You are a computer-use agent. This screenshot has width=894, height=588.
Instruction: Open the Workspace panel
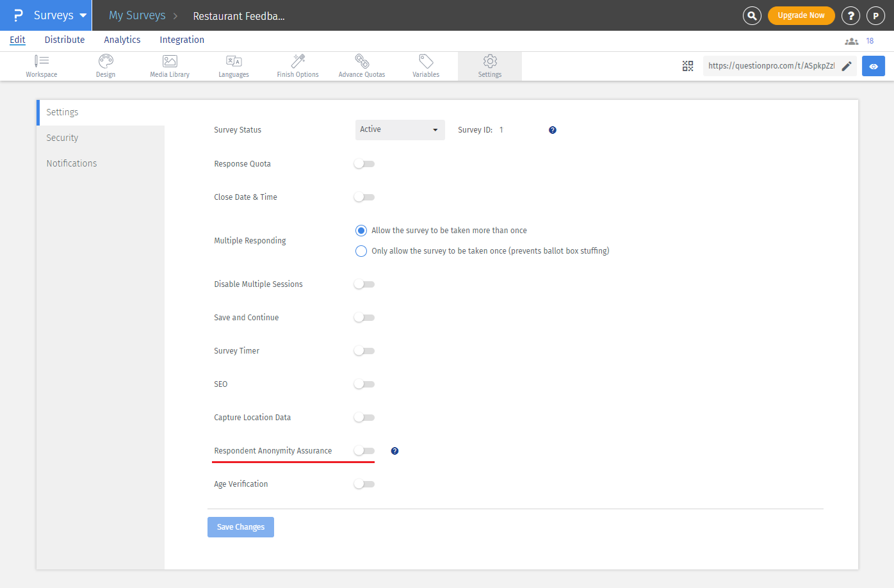41,65
